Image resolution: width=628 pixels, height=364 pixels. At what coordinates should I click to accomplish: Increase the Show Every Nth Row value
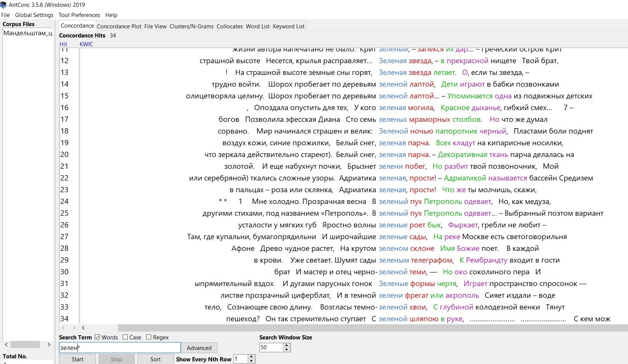click(252, 356)
